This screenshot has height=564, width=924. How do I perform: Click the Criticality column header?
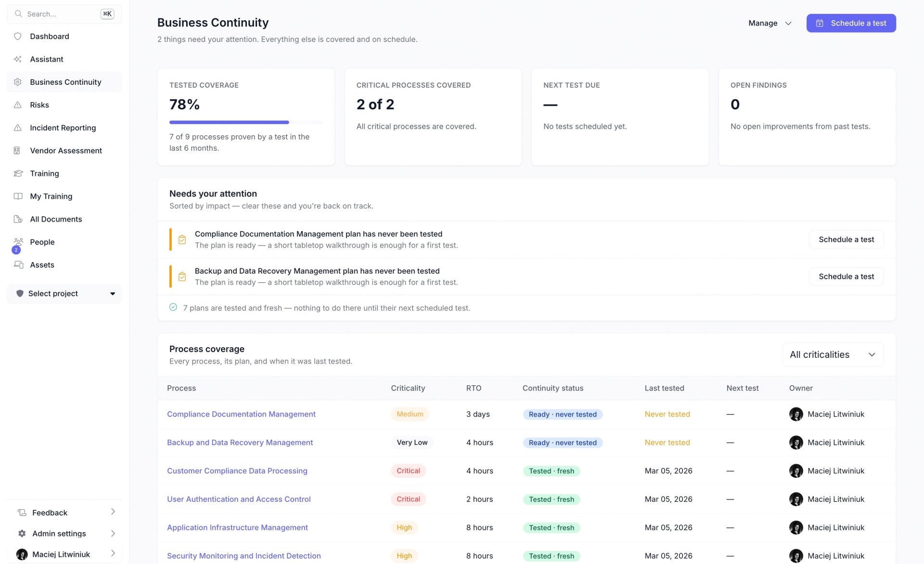point(408,388)
